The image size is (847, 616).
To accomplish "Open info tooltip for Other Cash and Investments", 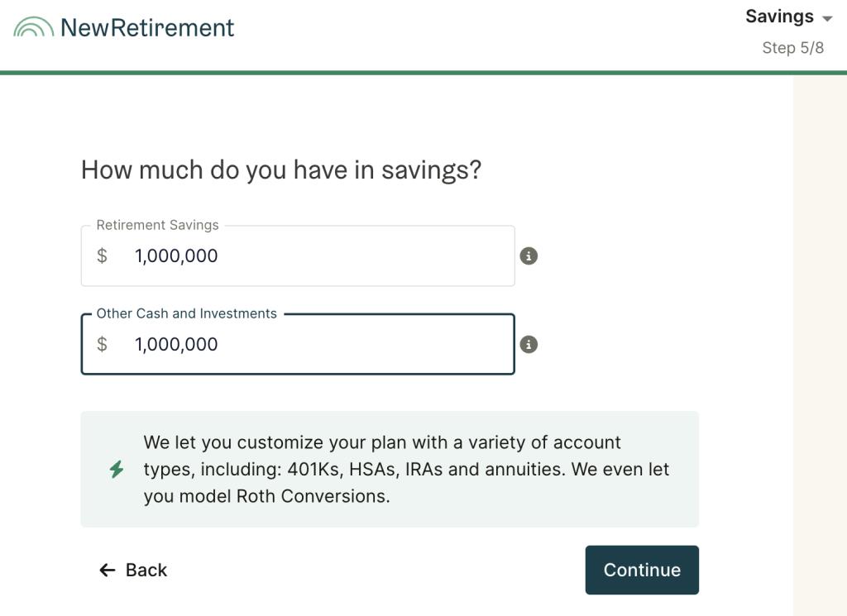I will [x=529, y=345].
